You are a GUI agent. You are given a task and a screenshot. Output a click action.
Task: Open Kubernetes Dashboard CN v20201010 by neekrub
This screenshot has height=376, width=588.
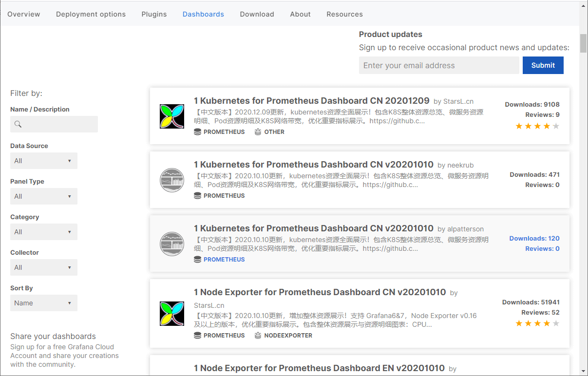(314, 165)
